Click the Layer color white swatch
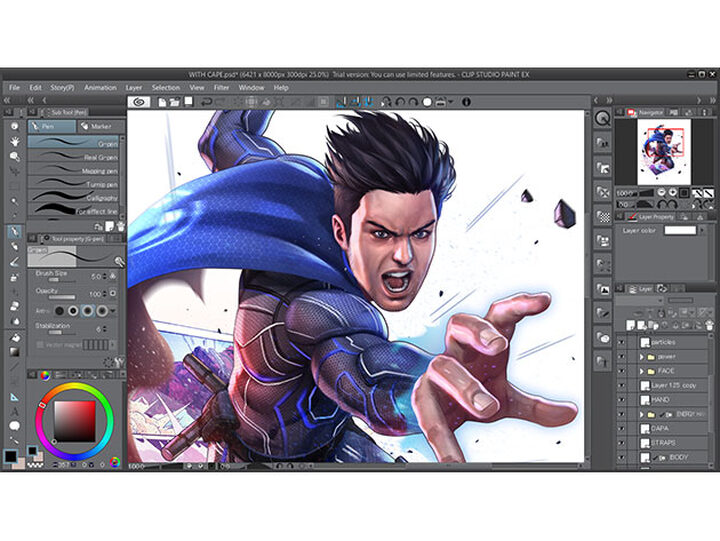720x541 pixels. point(681,231)
